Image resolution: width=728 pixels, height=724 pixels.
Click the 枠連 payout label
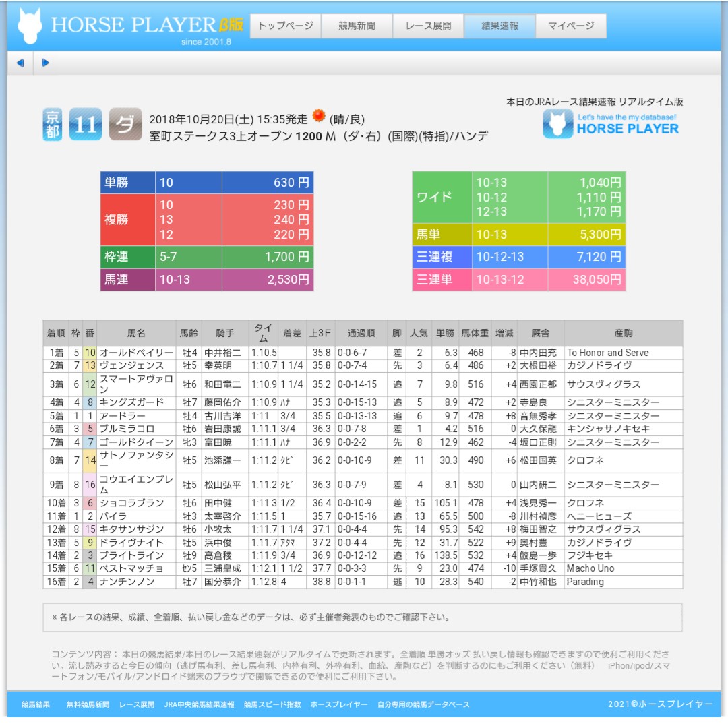(x=127, y=257)
